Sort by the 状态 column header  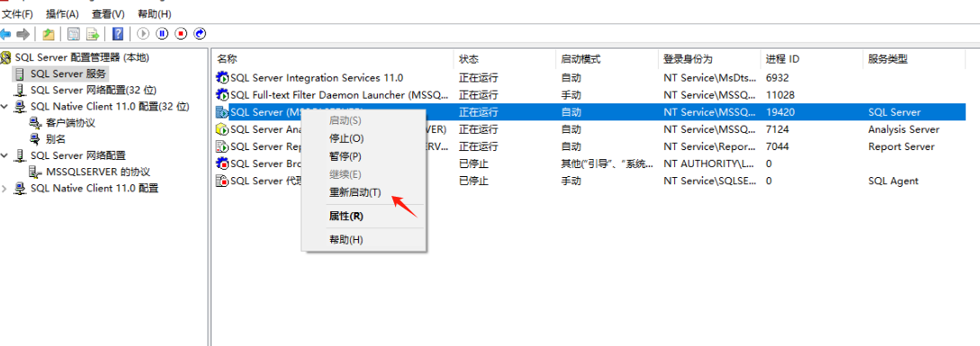504,59
